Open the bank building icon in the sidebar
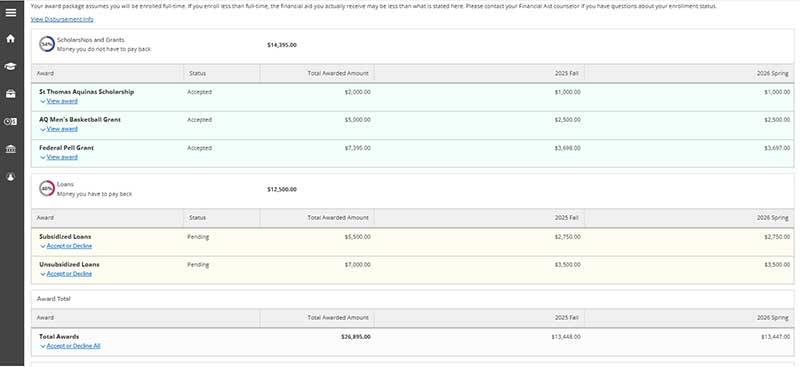The height and width of the screenshot is (367, 800). pos(11,149)
